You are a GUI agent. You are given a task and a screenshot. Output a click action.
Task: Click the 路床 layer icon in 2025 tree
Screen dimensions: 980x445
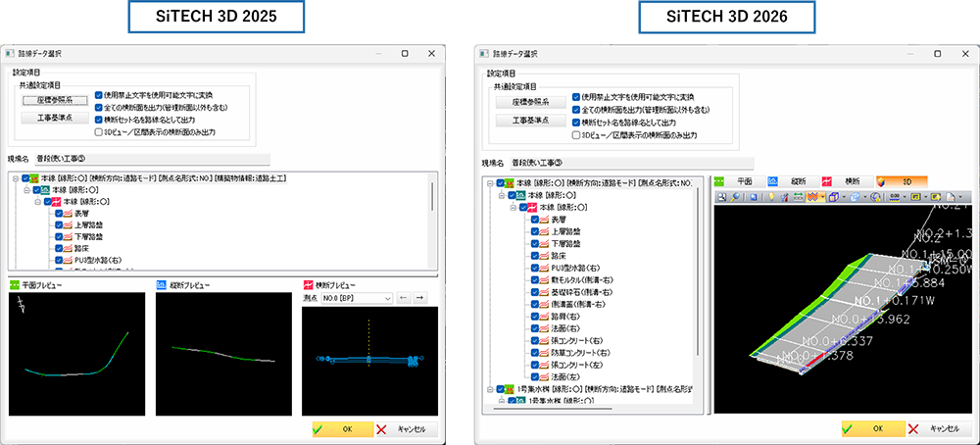(69, 248)
